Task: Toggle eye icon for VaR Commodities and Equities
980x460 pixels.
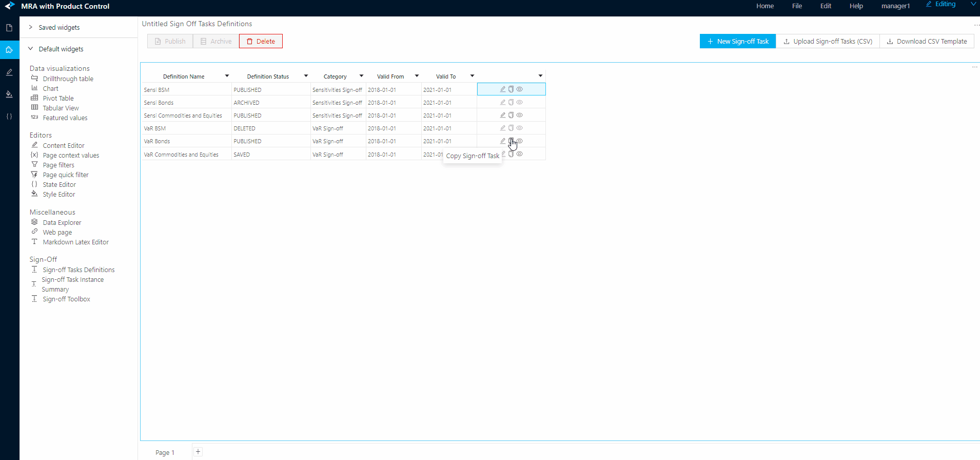Action: 520,154
